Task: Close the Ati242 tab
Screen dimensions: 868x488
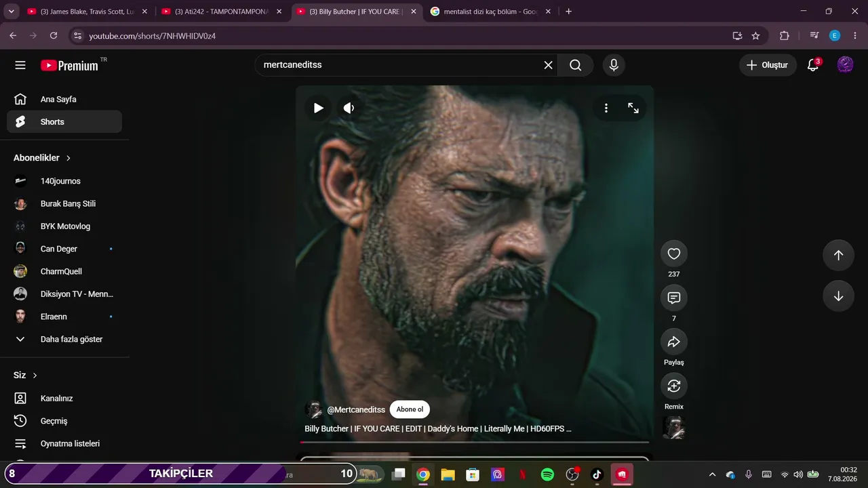Action: [x=279, y=12]
